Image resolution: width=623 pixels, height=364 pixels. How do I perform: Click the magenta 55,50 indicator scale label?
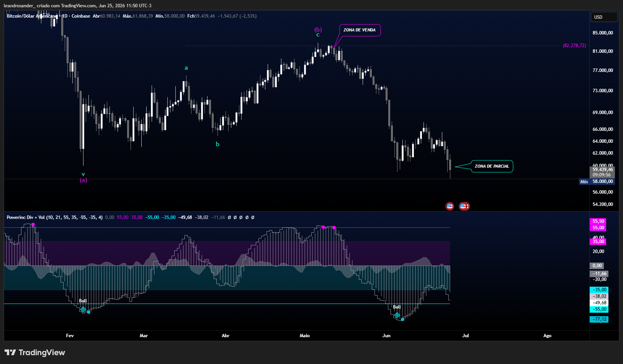tap(598, 221)
